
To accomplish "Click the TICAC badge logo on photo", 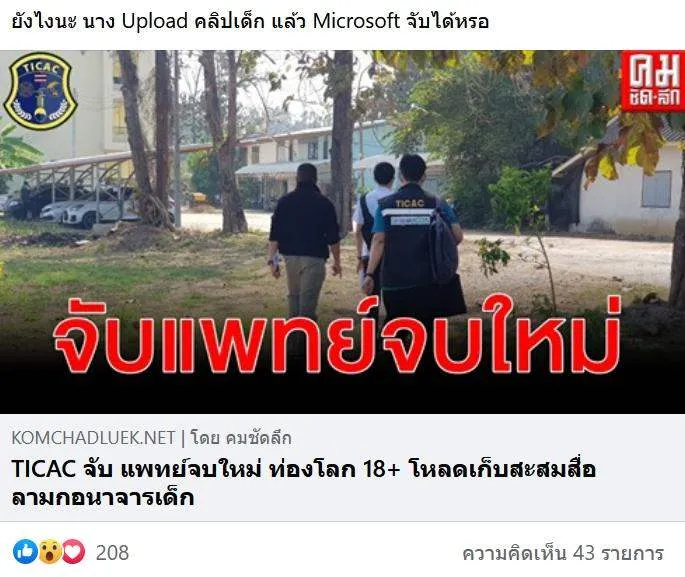I will pyautogui.click(x=40, y=91).
